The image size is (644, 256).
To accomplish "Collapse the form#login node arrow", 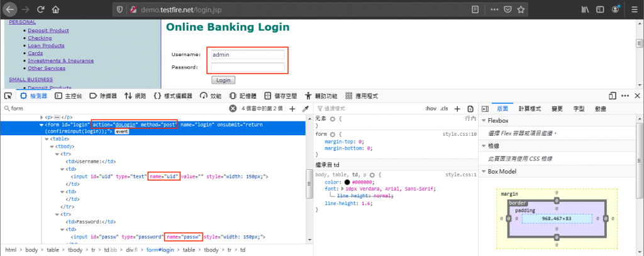I will click(42, 124).
